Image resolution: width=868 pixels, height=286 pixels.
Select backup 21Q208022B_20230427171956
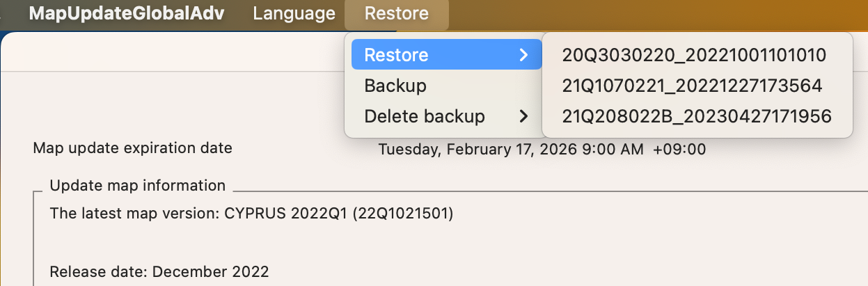click(697, 116)
